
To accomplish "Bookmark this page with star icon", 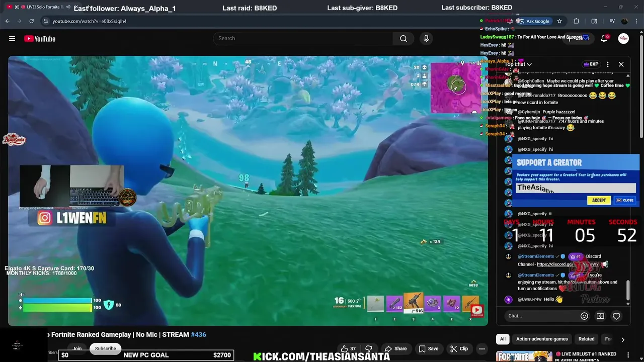I will 559,21.
